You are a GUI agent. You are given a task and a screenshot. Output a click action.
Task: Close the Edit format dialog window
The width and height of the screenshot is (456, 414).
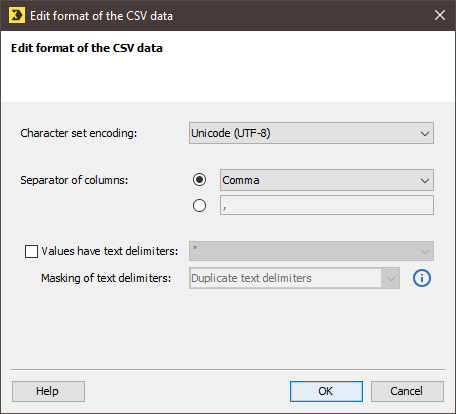click(x=440, y=15)
